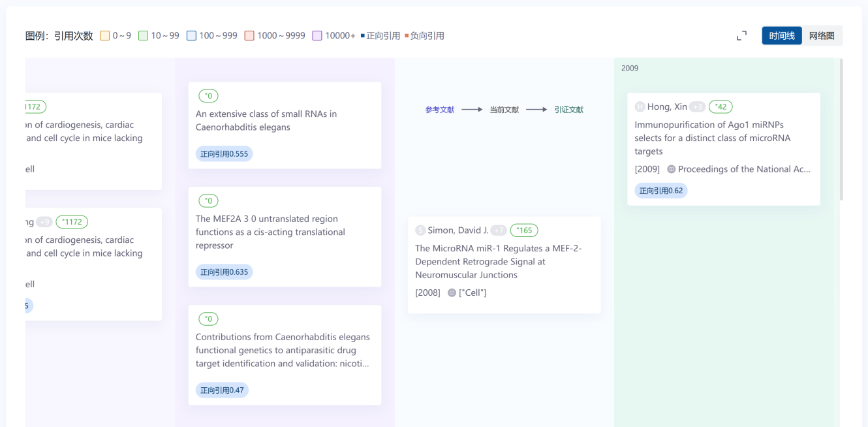868x427 pixels.
Task: Click the 42 citation count badge
Action: click(721, 107)
